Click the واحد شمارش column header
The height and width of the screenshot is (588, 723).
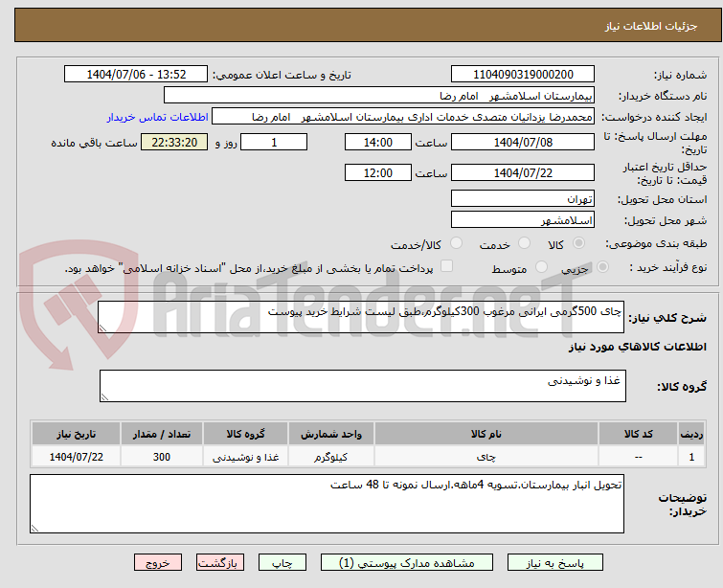point(331,434)
